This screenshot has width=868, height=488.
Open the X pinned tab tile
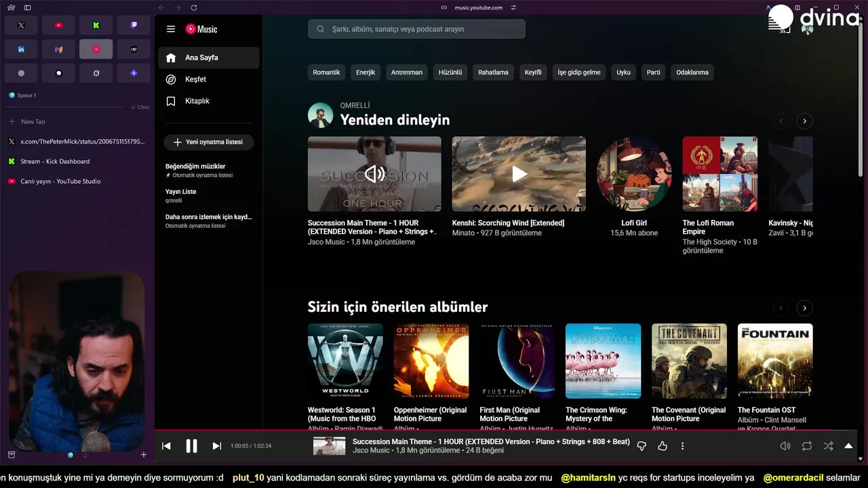[x=21, y=25]
